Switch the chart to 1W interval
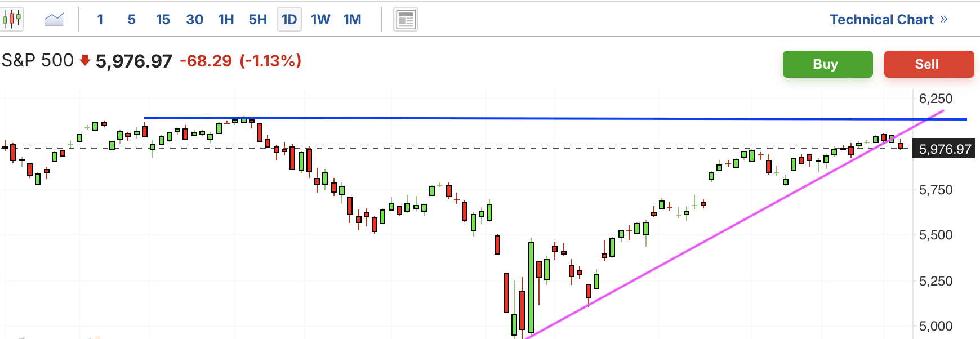This screenshot has height=339, width=980. 320,20
